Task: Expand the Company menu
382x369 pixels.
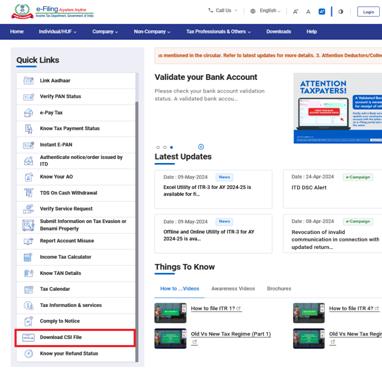Action: [x=105, y=32]
